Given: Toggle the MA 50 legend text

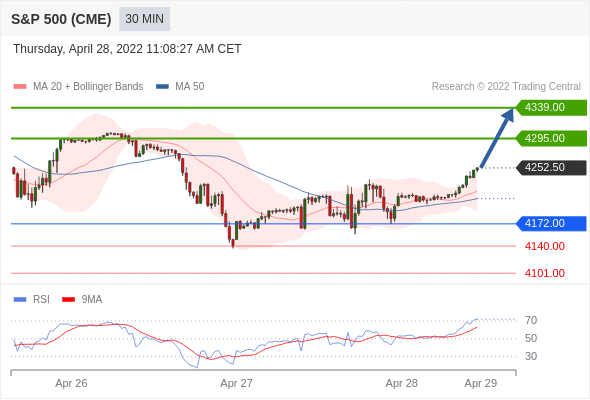Looking at the screenshot, I should 190,87.
